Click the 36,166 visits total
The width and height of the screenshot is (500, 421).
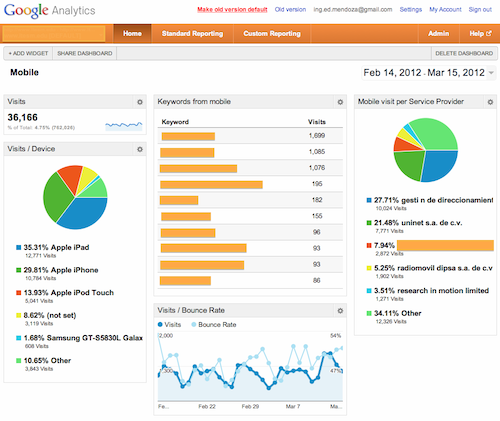[23, 118]
